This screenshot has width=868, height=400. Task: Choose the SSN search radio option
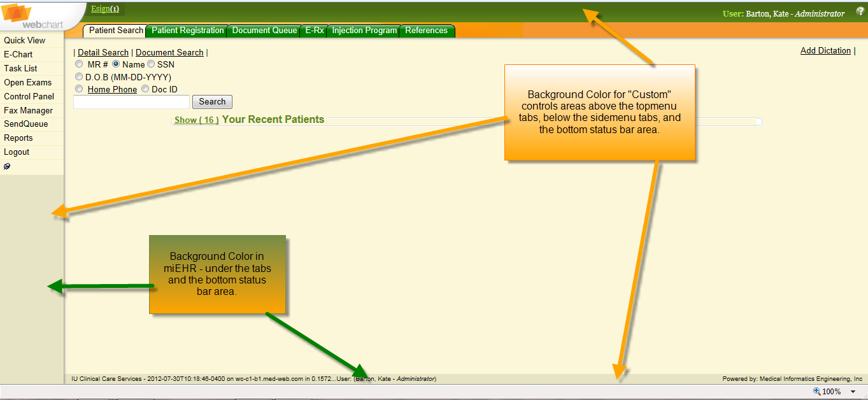(x=151, y=64)
